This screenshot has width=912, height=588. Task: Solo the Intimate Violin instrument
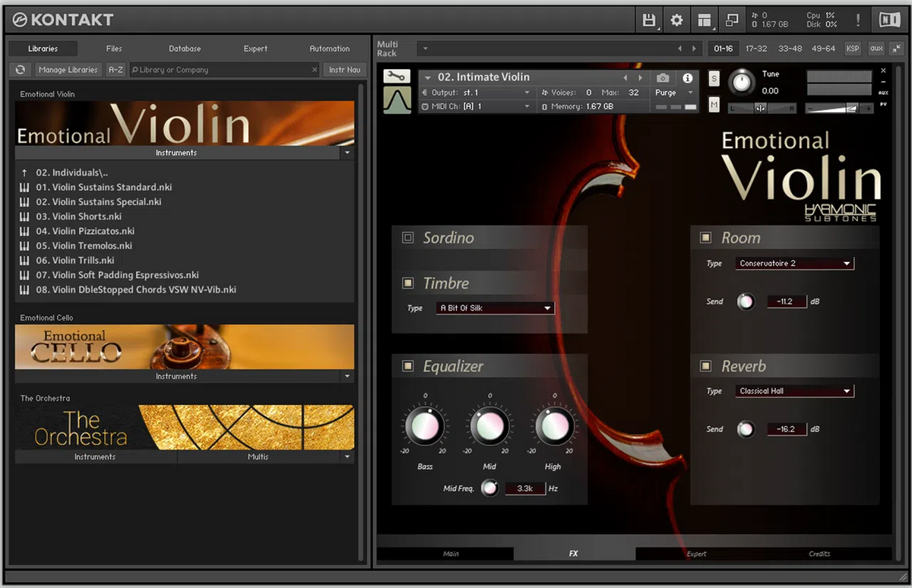[714, 78]
